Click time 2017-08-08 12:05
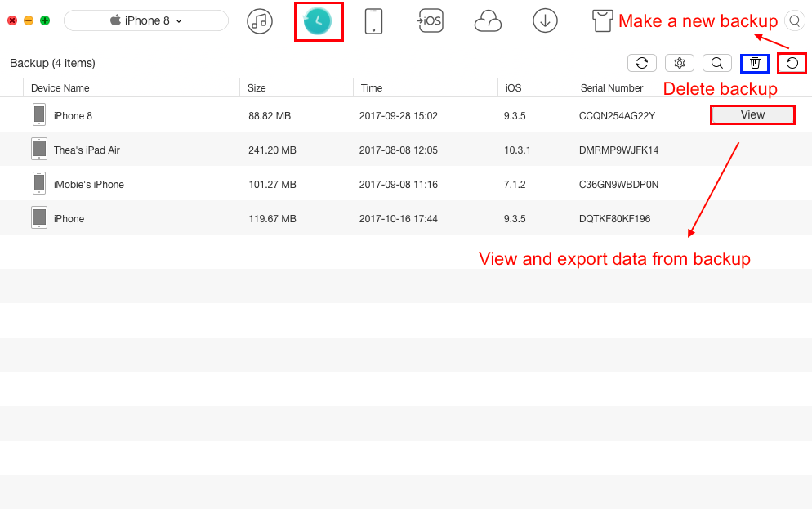The image size is (812, 510). coord(398,150)
